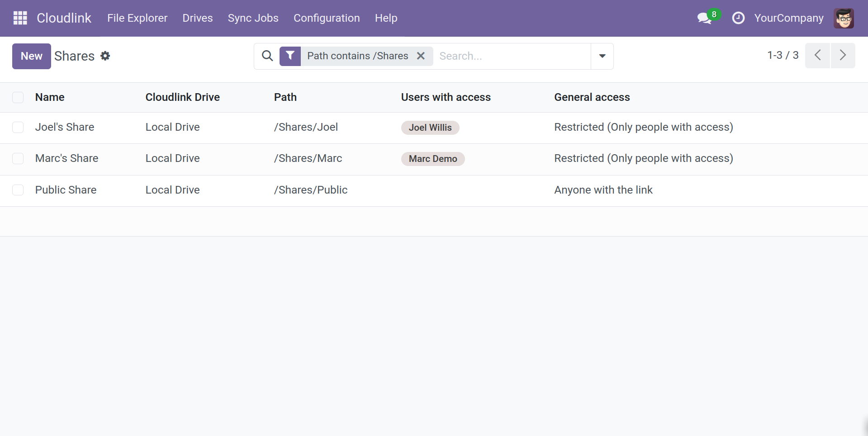Expand the search options dropdown arrow
868x436 pixels.
pos(602,56)
